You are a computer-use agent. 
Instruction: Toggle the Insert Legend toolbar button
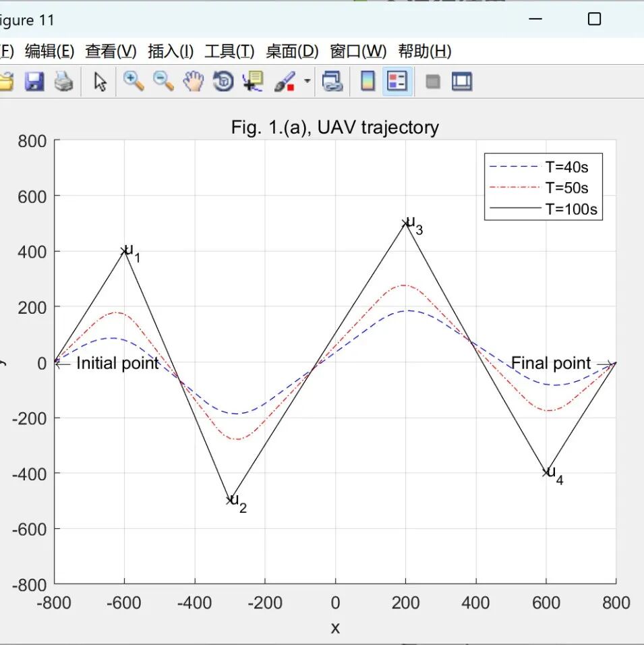coord(397,81)
